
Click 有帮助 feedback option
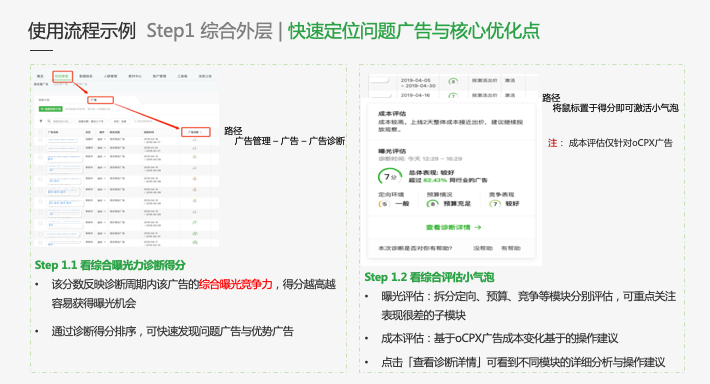pos(511,248)
